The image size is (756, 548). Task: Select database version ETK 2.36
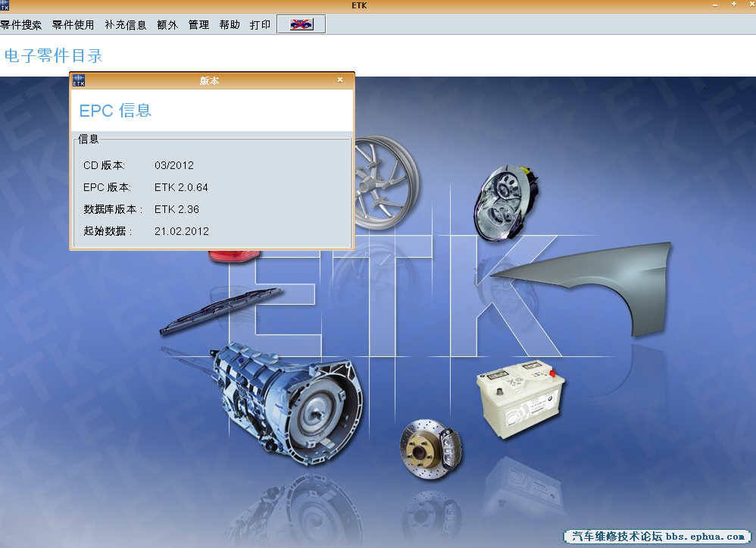(x=177, y=209)
